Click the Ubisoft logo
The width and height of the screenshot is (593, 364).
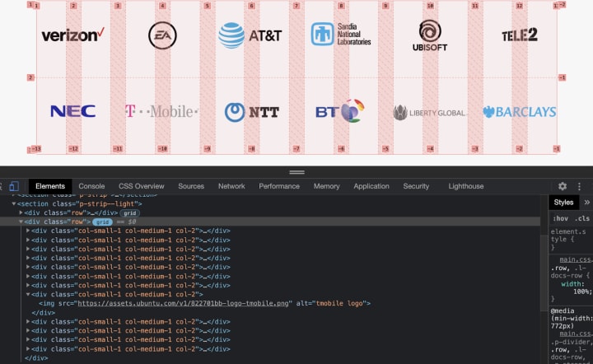pos(430,35)
